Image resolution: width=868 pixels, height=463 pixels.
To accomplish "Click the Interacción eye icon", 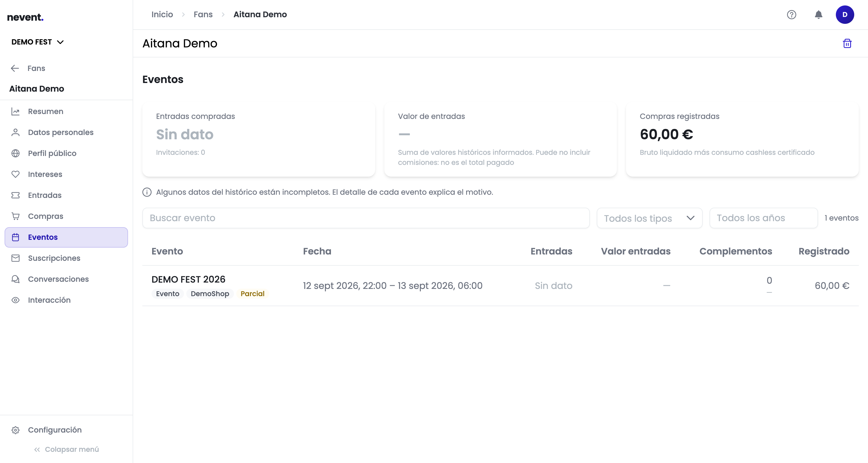I will click(x=15, y=300).
